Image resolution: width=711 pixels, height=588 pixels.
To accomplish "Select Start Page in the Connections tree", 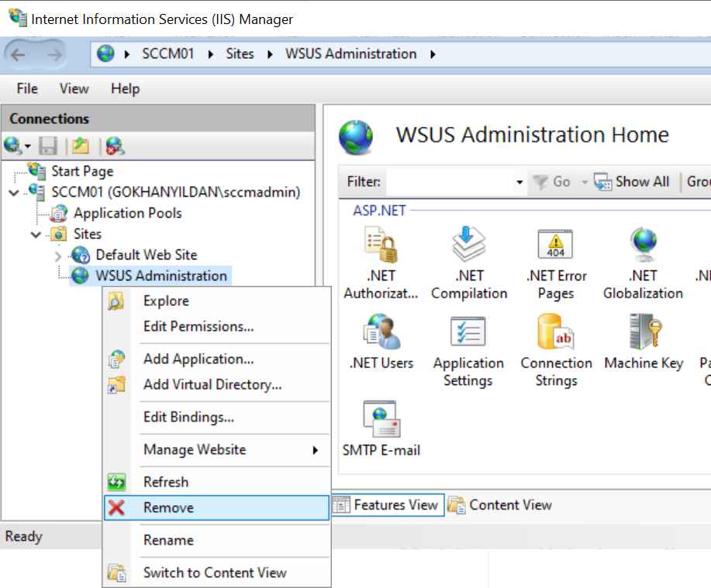I will click(x=82, y=171).
